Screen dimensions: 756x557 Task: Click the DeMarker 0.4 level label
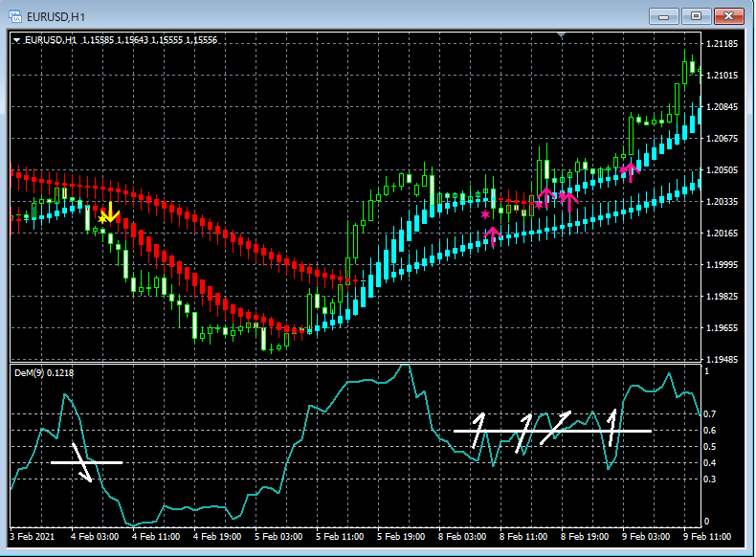click(x=710, y=463)
